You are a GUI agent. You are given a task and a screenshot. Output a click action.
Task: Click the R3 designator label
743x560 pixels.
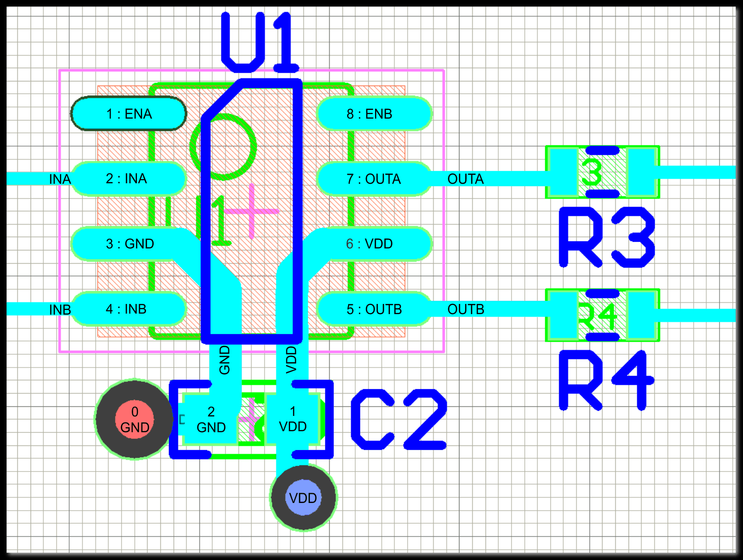pos(606,237)
